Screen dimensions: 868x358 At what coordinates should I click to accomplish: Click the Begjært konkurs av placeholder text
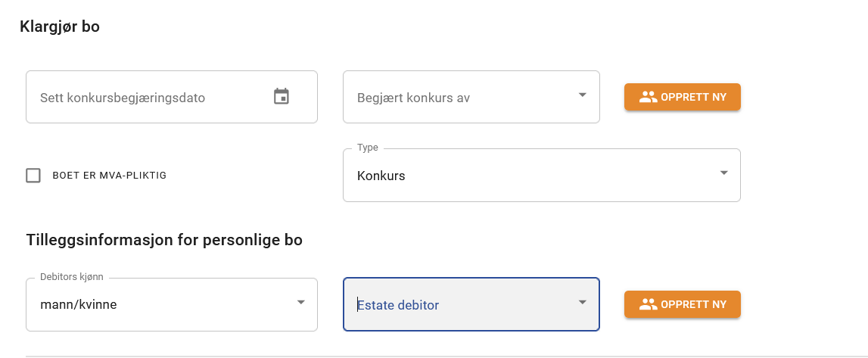(x=413, y=98)
